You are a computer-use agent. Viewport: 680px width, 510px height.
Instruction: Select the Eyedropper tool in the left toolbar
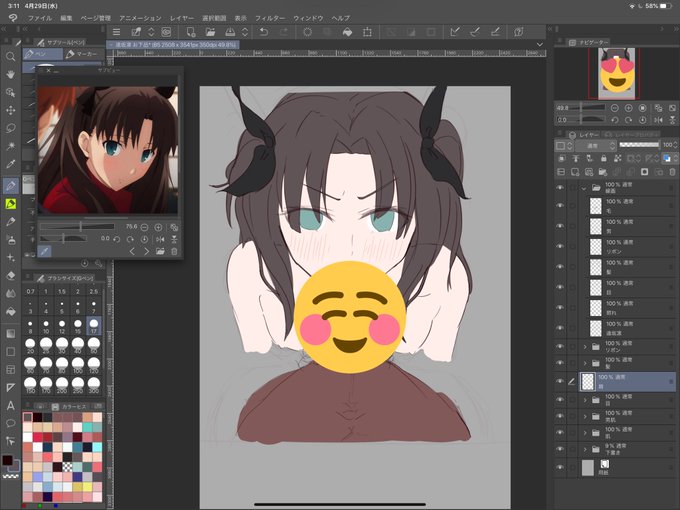pyautogui.click(x=10, y=164)
